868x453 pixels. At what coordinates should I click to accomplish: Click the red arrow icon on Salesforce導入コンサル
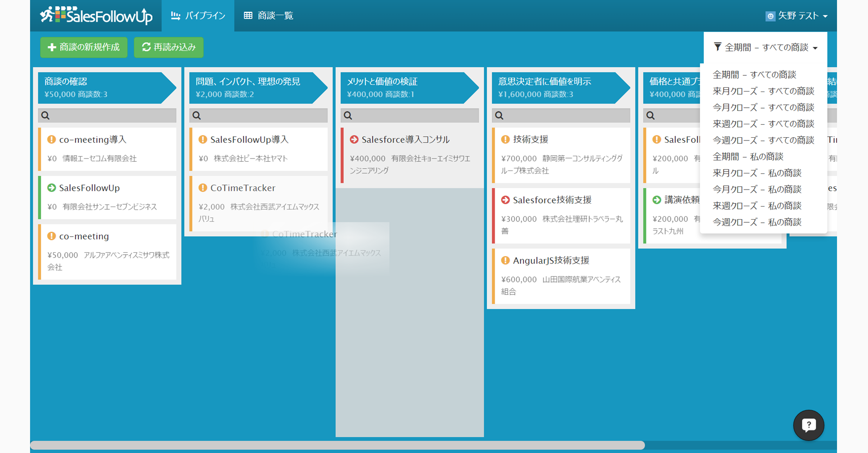pos(354,140)
